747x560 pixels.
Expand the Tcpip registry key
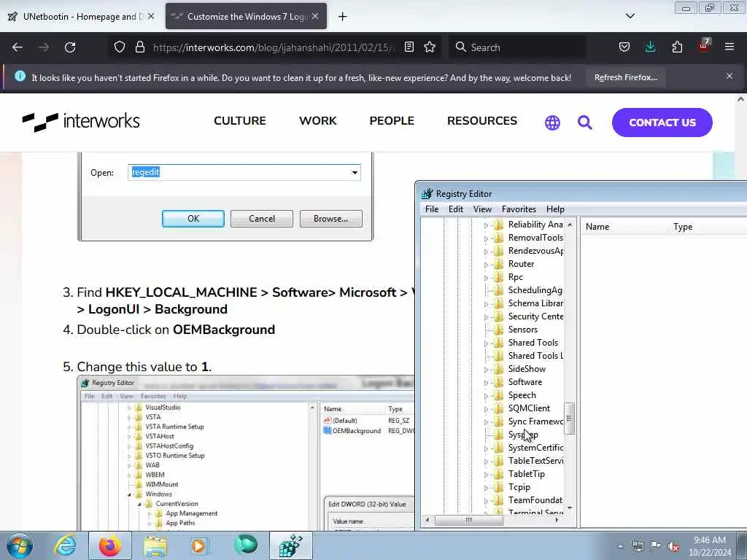pos(486,488)
